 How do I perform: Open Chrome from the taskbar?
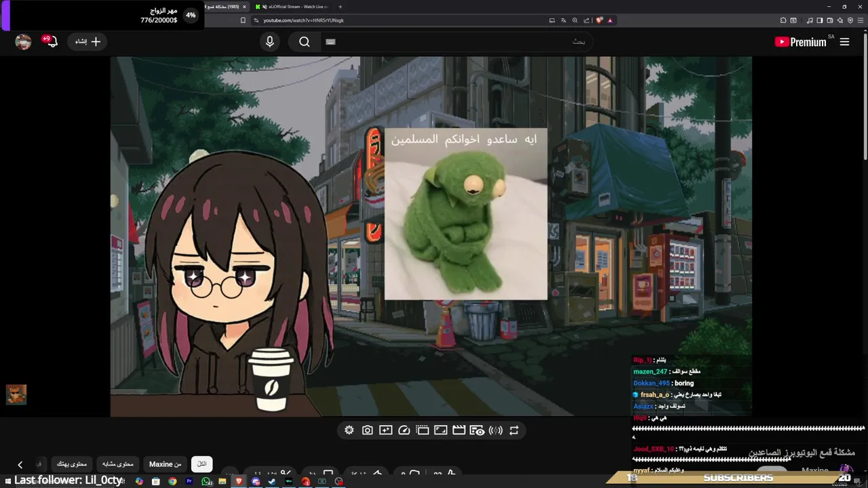click(x=172, y=481)
